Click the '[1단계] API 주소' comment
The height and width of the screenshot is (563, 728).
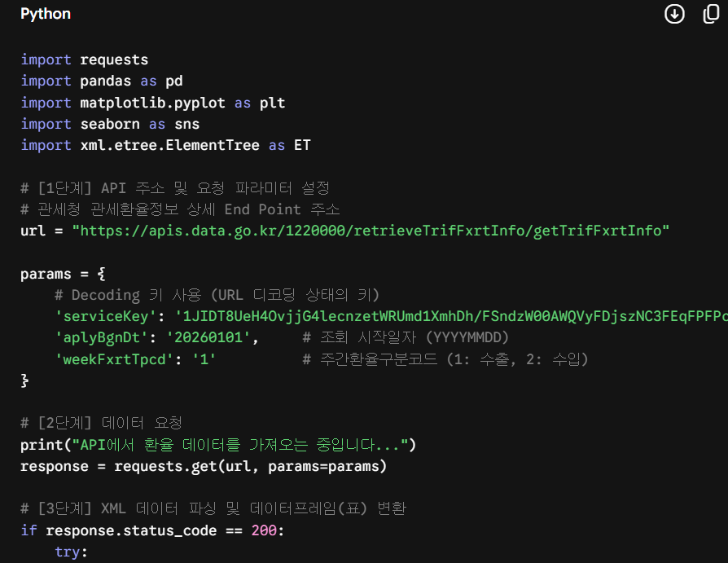[175, 188]
